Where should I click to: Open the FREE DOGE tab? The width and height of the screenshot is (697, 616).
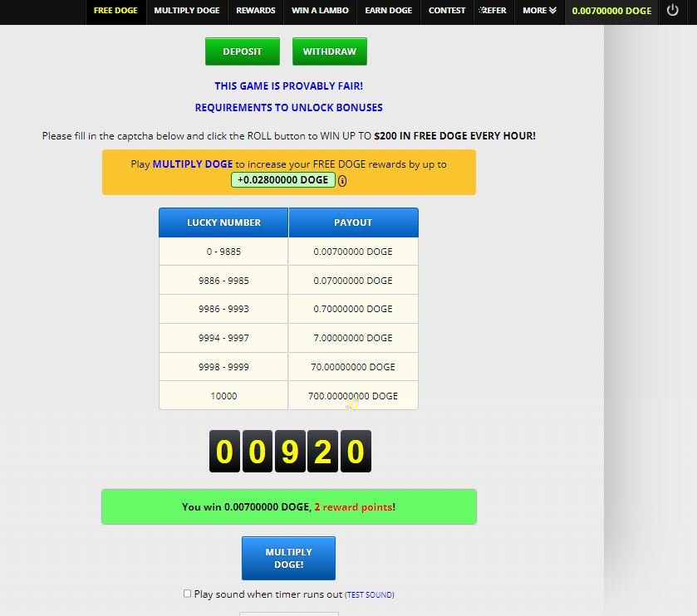[115, 11]
